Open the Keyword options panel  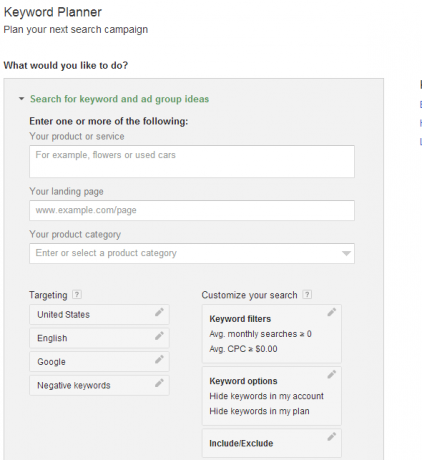[x=272, y=396]
